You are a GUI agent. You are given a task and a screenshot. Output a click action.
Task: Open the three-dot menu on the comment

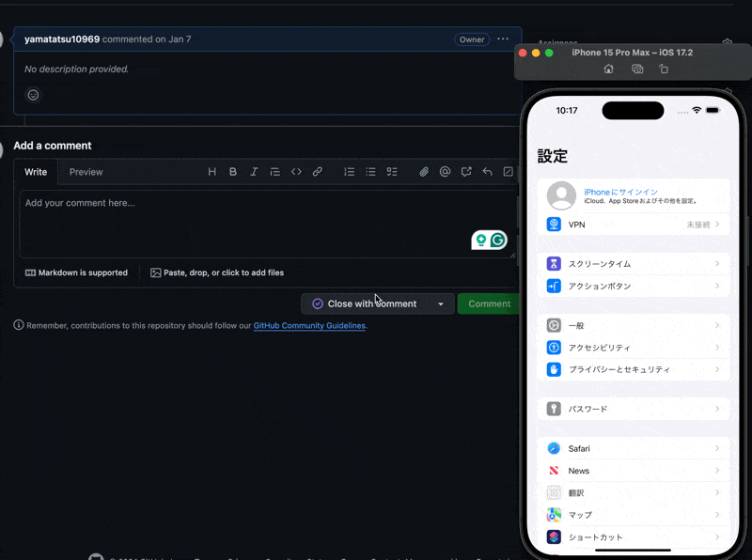tap(503, 39)
